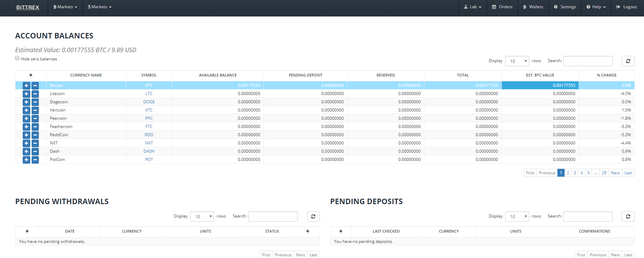The width and height of the screenshot is (644, 258).
Task: Toggle the Hide zero balances checkbox
Action: pos(17,58)
